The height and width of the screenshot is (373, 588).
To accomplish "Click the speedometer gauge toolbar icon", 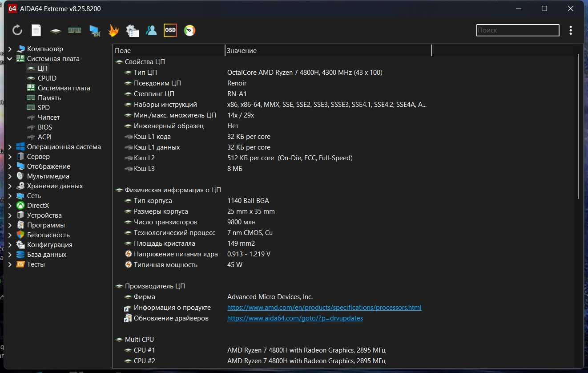I will coord(190,30).
